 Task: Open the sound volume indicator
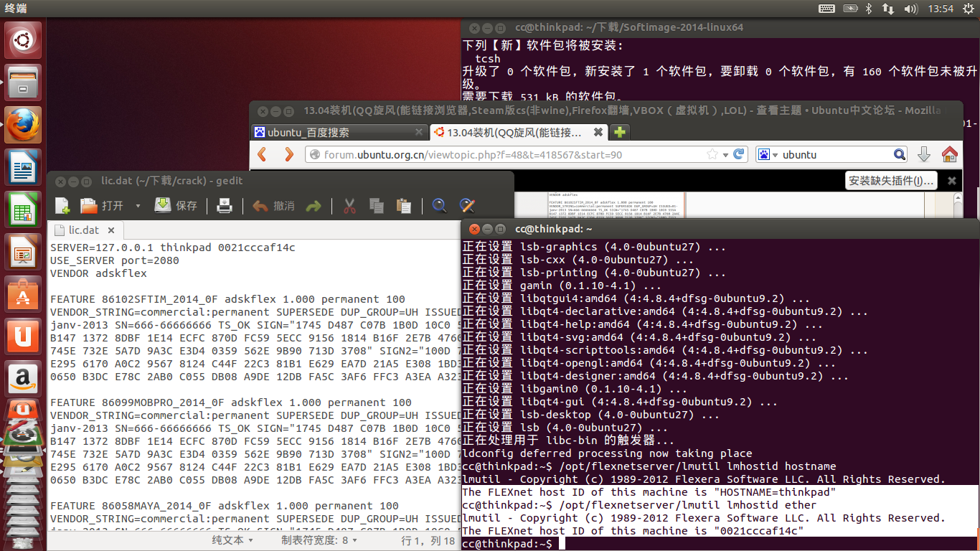[x=911, y=9]
